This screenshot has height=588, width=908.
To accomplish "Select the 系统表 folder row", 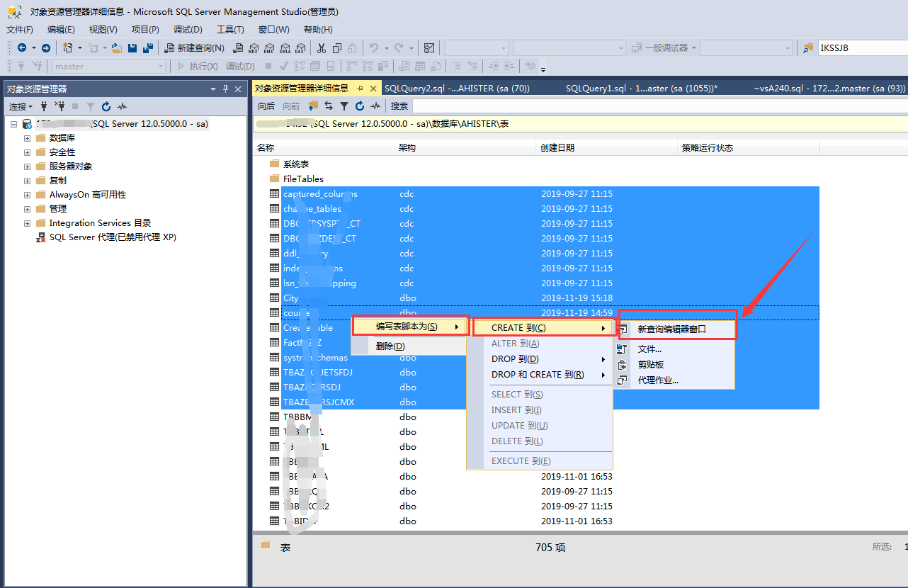I will pos(296,164).
